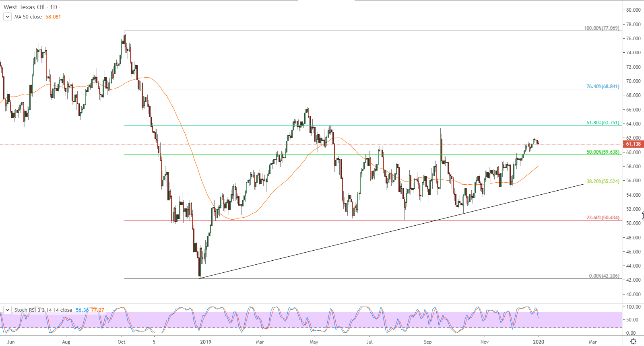Click the 40.000 price scale label
644x346 pixels.
point(633,295)
